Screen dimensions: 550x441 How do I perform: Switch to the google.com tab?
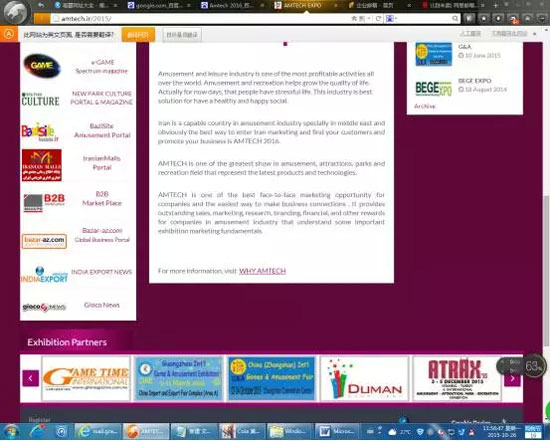pos(159,6)
